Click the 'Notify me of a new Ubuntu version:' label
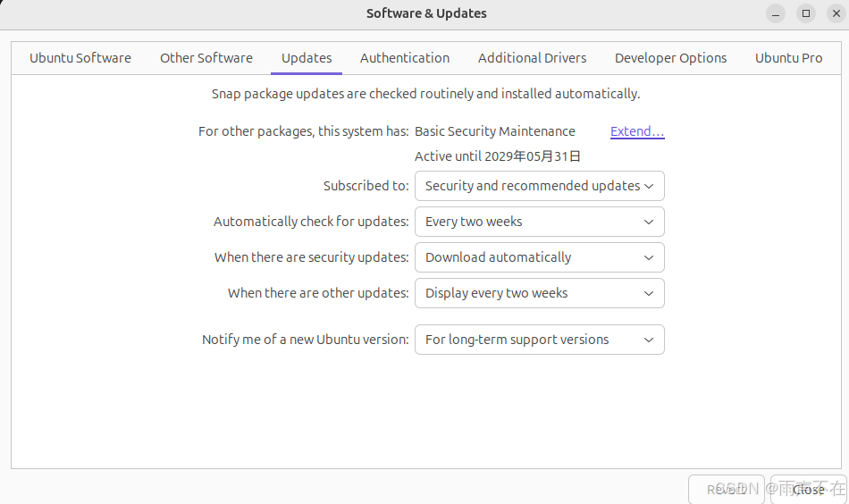 (x=306, y=340)
